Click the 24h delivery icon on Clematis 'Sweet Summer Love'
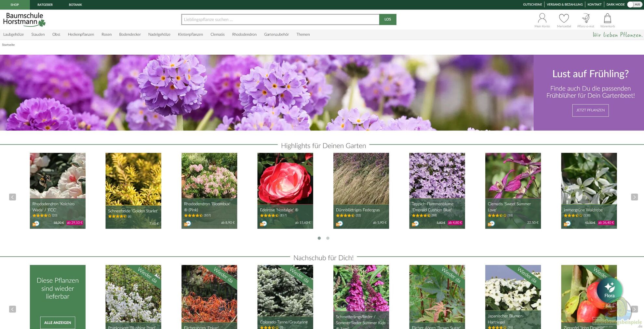 [491, 224]
